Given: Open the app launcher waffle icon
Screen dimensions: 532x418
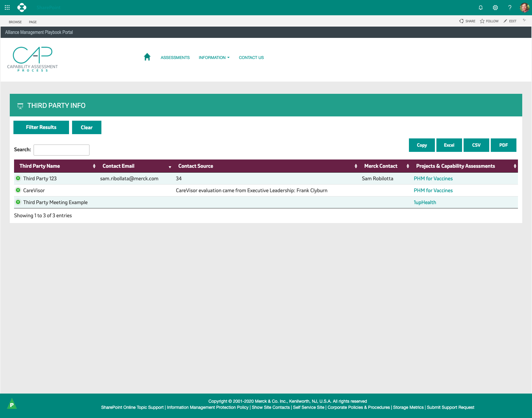Looking at the screenshot, I should [7, 7].
